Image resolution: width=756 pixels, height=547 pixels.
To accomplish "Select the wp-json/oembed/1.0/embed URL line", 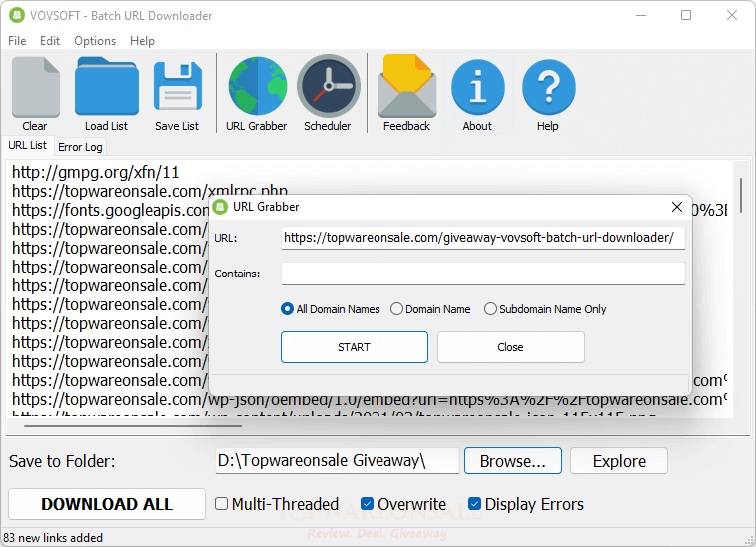I will tap(370, 399).
